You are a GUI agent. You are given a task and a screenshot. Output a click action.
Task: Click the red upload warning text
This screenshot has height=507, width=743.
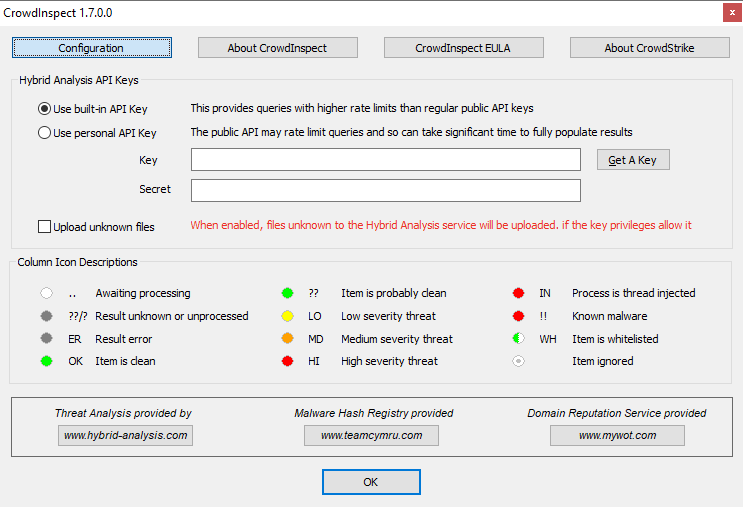tap(441, 225)
